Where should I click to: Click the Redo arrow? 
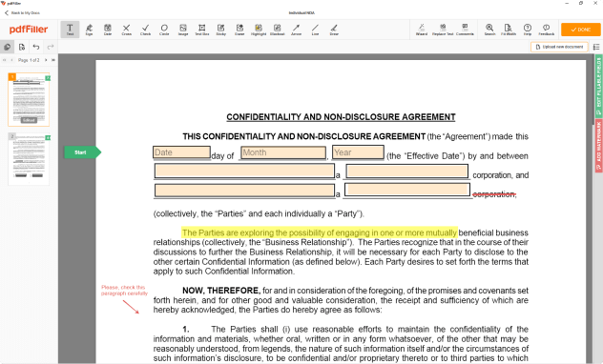51,47
